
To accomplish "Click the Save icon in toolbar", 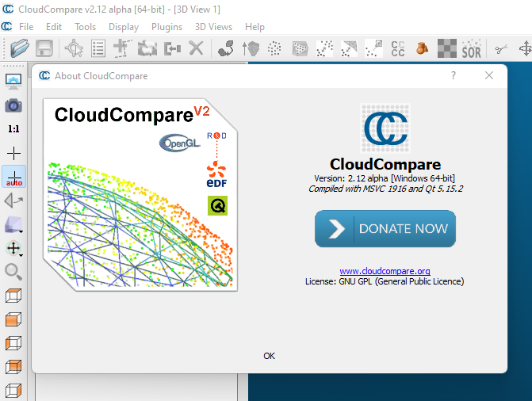I will point(44,48).
